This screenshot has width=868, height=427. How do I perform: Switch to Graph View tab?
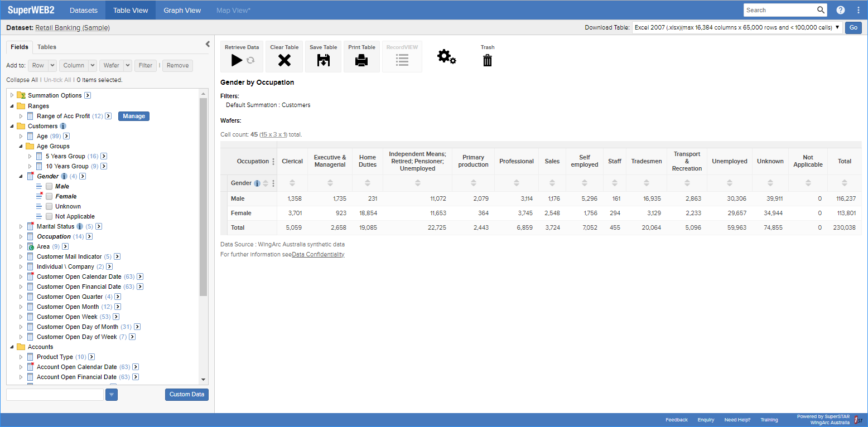[x=182, y=10]
